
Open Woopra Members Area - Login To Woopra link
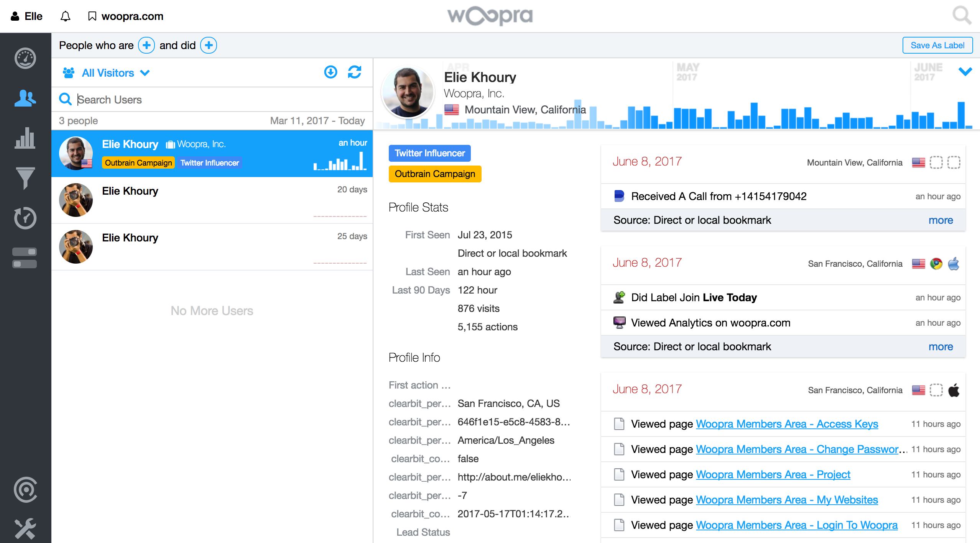(x=797, y=525)
